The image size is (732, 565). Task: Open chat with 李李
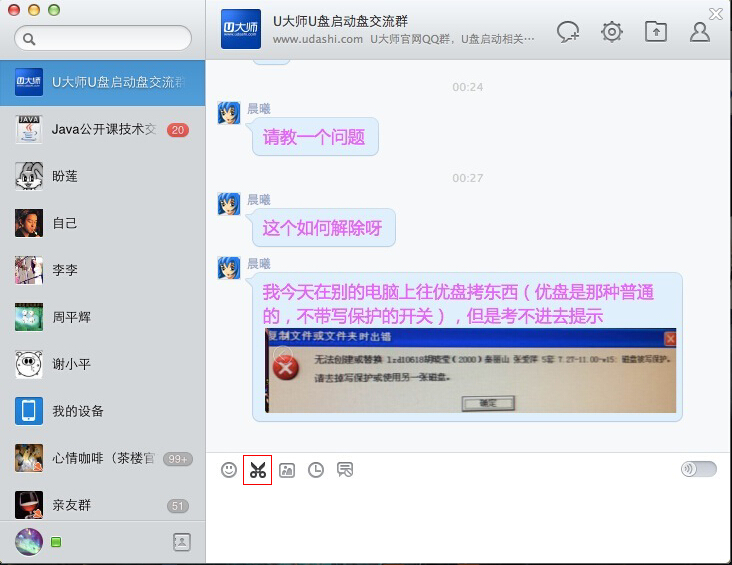[103, 270]
